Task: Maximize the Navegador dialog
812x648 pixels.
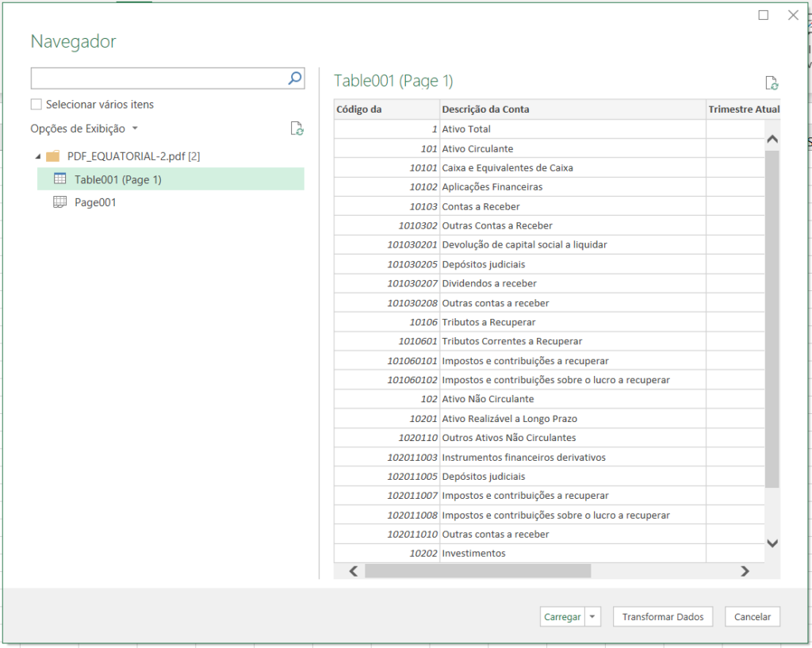Action: tap(764, 15)
